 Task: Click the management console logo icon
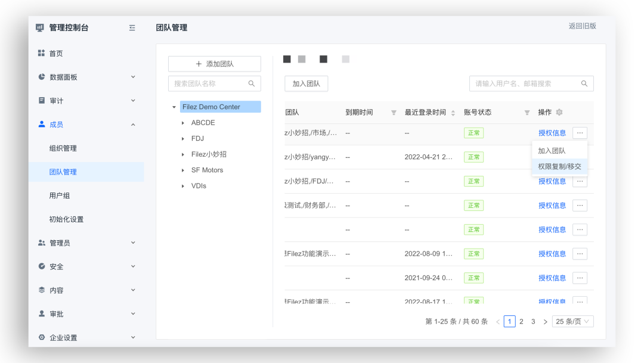click(x=40, y=27)
